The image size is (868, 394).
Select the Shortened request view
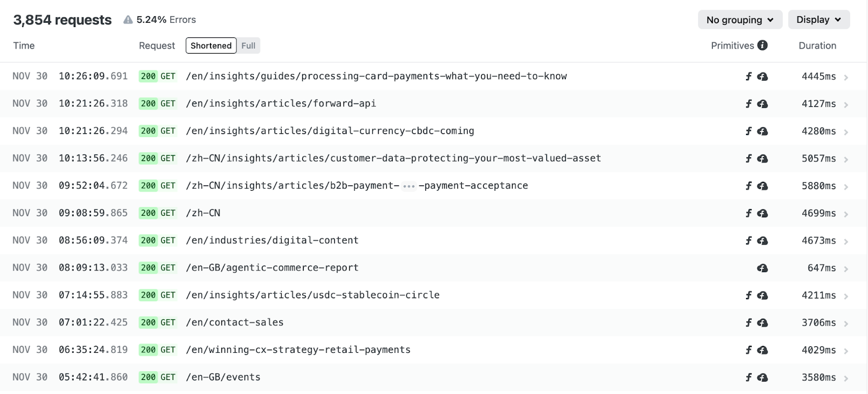[211, 46]
